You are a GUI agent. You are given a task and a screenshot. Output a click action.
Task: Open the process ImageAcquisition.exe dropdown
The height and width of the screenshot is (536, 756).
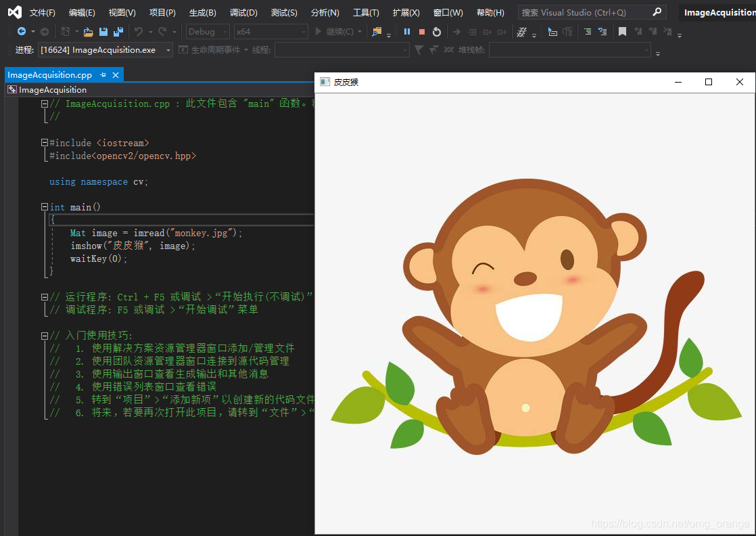105,49
